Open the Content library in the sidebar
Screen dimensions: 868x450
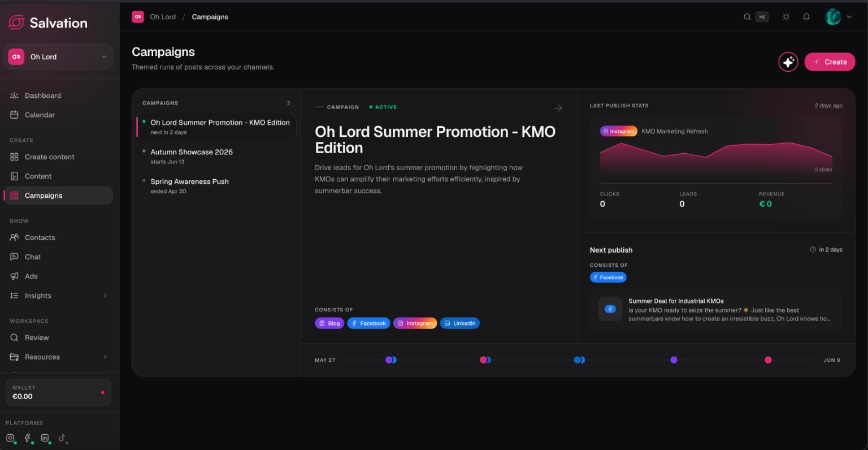pyautogui.click(x=59, y=176)
